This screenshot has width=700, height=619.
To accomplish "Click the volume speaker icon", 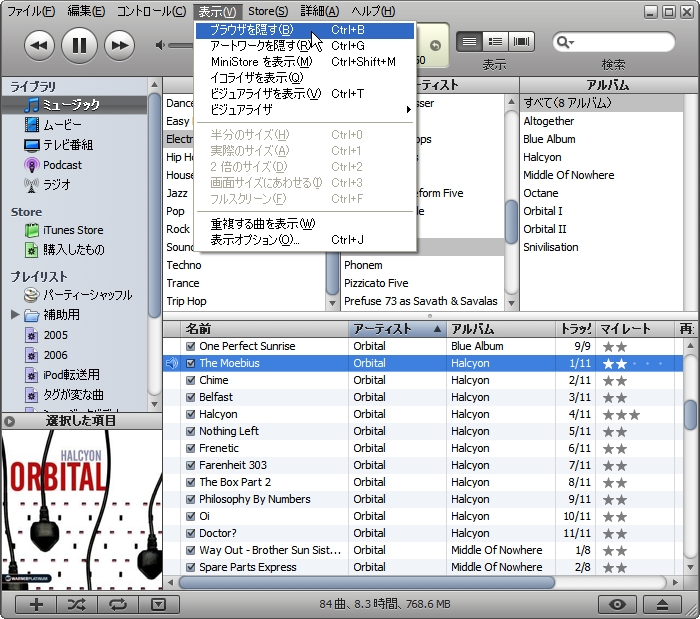I will coord(160,45).
